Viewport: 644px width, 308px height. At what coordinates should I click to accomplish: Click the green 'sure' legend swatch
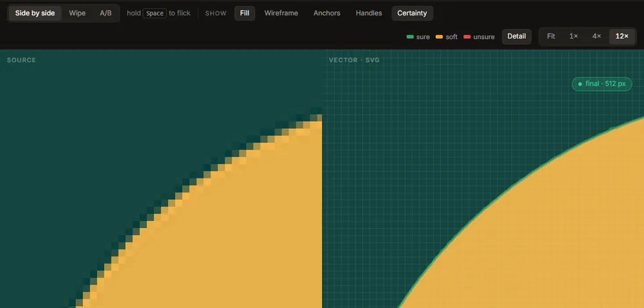(x=410, y=37)
